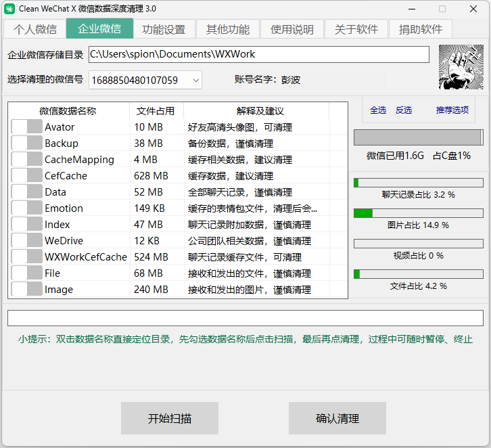Click the 628 MB size cell
Image resolution: width=491 pixels, height=448 pixels.
tap(151, 176)
